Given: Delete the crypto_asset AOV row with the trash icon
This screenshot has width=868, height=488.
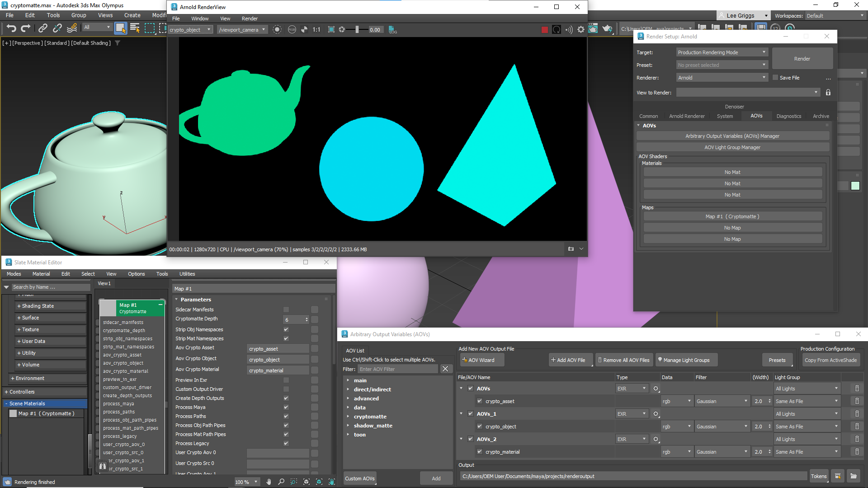Looking at the screenshot, I should (x=857, y=401).
